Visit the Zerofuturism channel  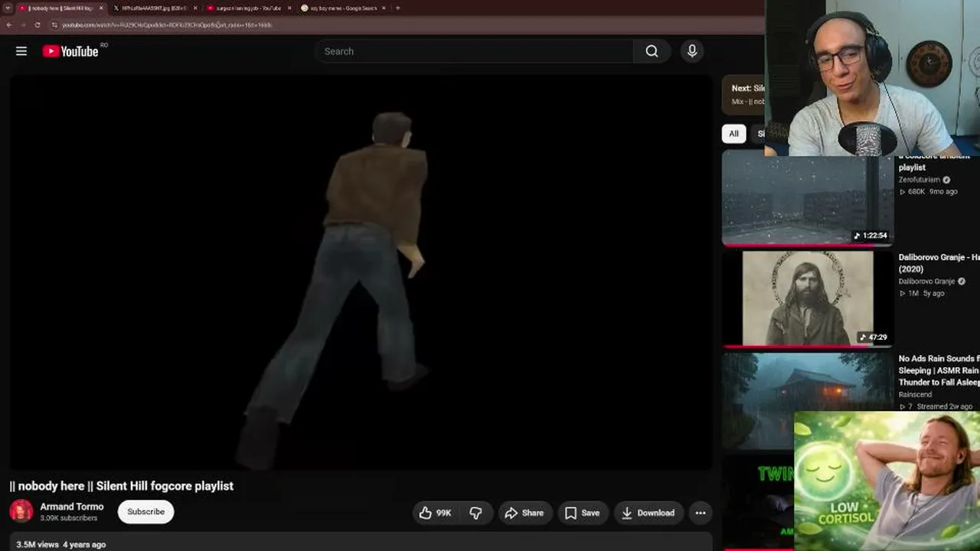[x=919, y=180]
